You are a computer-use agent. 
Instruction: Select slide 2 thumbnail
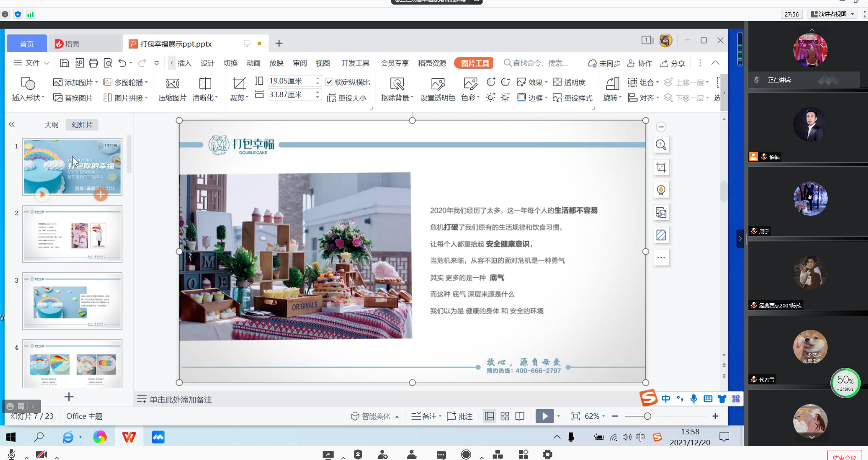coord(72,234)
